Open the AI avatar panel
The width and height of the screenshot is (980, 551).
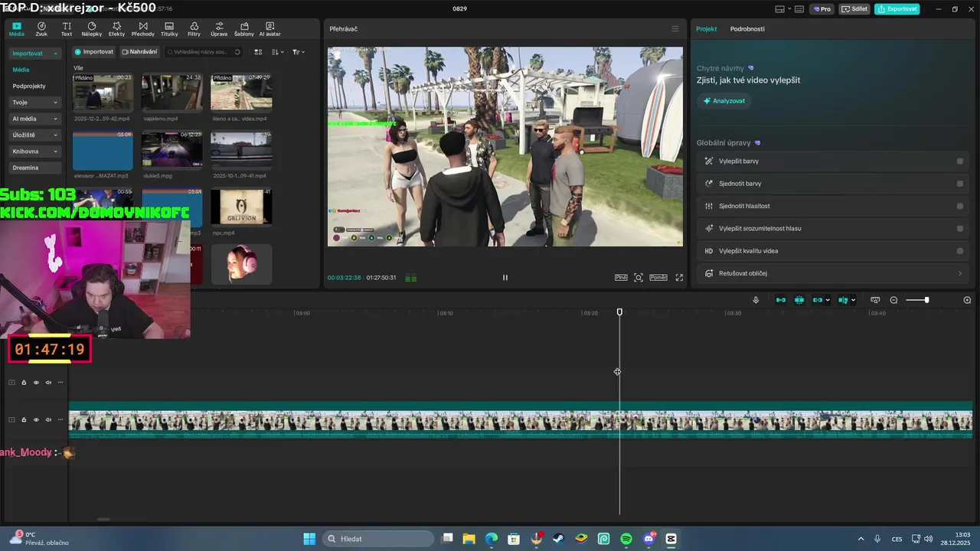coord(269,29)
